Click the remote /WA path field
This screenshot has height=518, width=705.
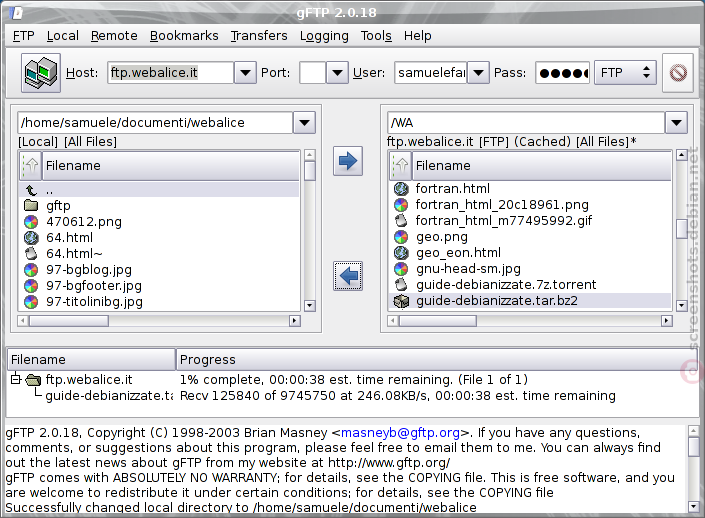point(526,123)
